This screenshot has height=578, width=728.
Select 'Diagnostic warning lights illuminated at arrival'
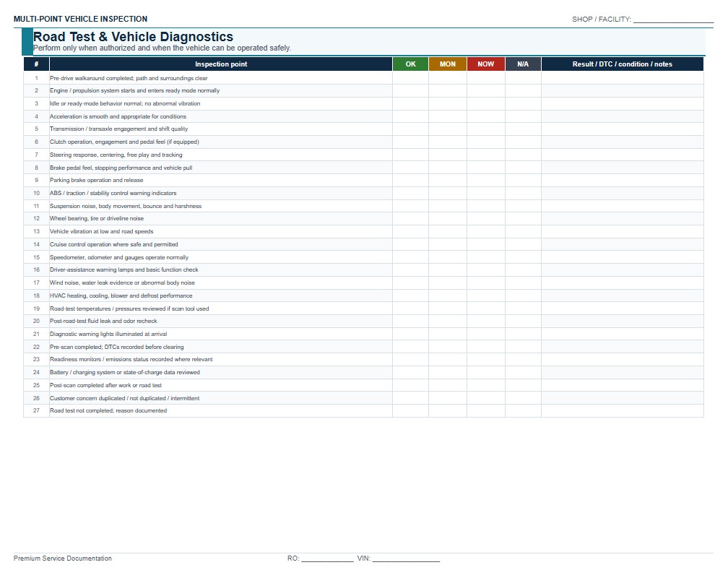108,334
